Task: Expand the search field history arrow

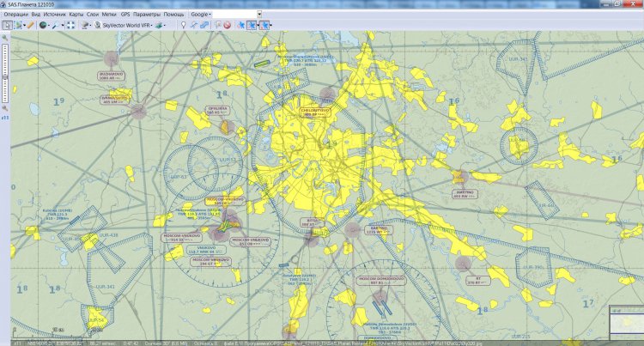Action: point(259,15)
